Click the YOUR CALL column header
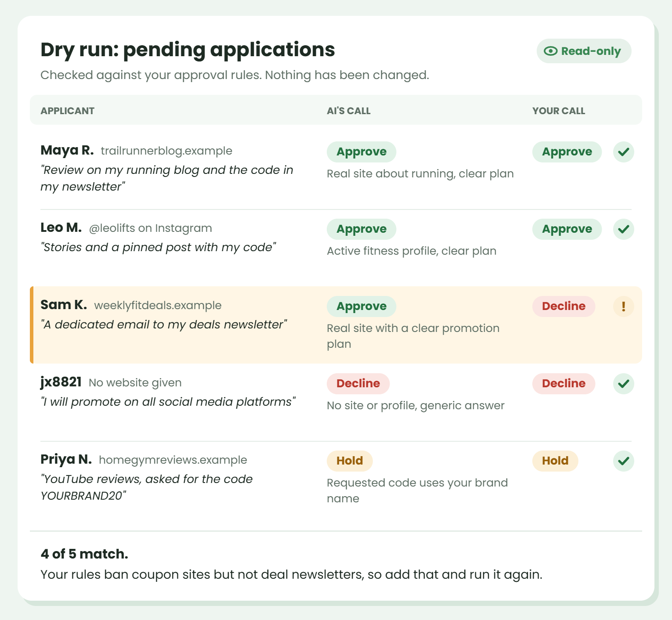 point(559,111)
